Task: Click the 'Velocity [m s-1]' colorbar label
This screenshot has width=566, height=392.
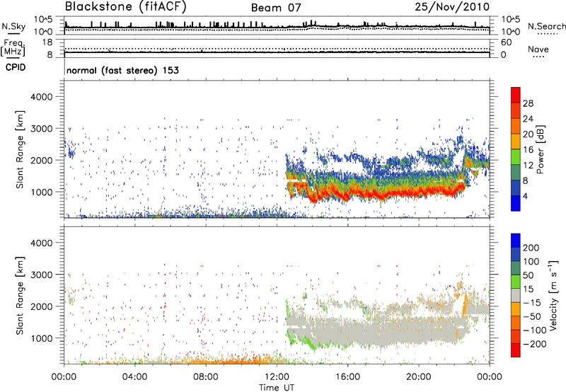Action: pyautogui.click(x=553, y=295)
